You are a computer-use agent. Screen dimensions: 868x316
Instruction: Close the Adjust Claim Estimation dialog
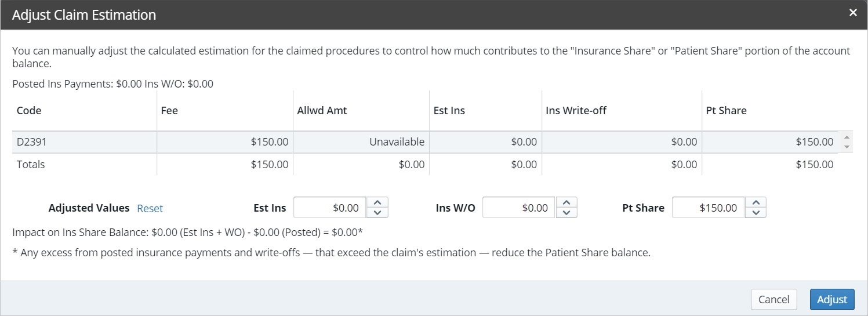click(852, 13)
